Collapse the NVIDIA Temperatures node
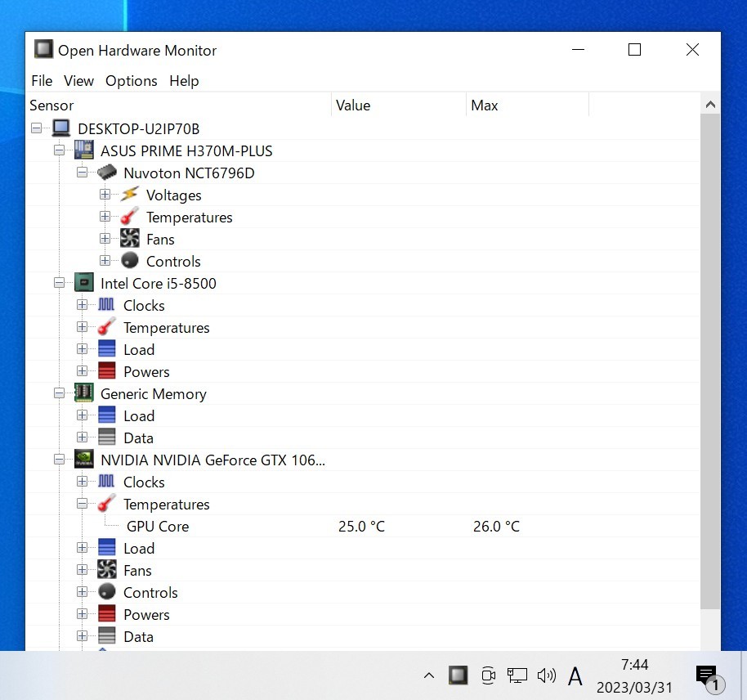 82,504
